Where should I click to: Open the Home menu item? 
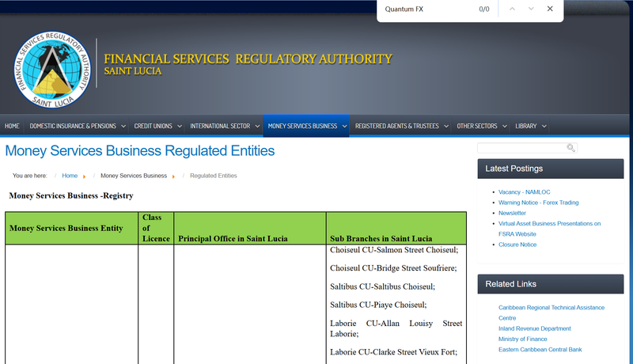(12, 126)
